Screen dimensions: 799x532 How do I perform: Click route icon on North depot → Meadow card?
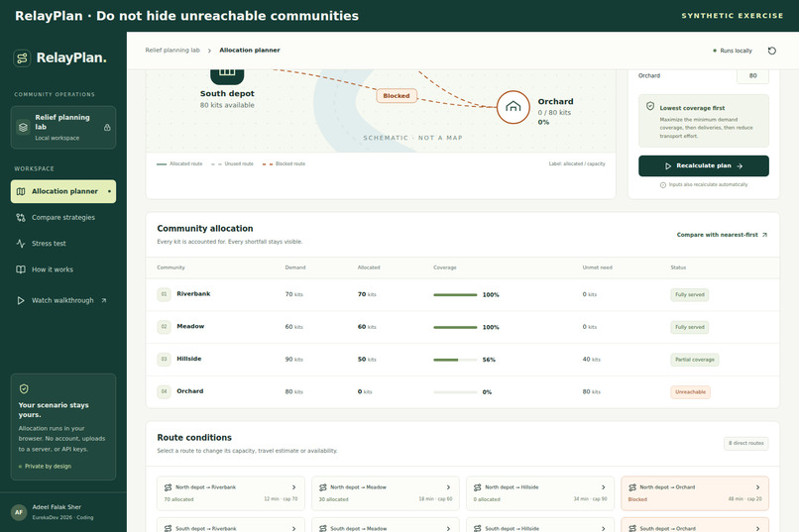[x=322, y=487]
